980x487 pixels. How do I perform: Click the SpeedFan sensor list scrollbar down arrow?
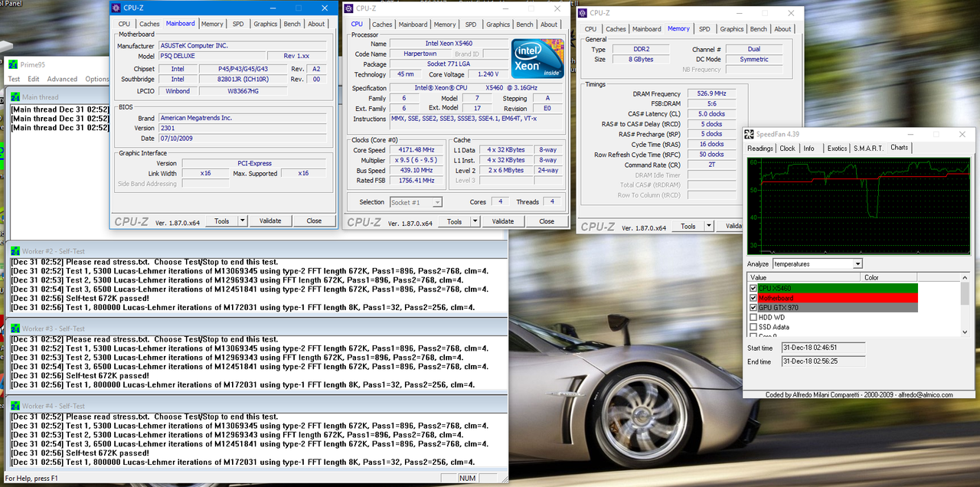(x=965, y=332)
